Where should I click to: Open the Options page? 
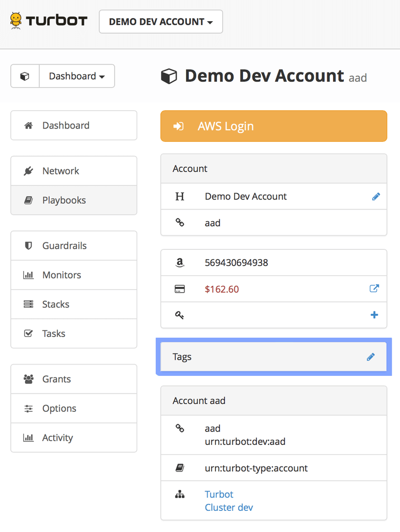pyautogui.click(x=74, y=408)
